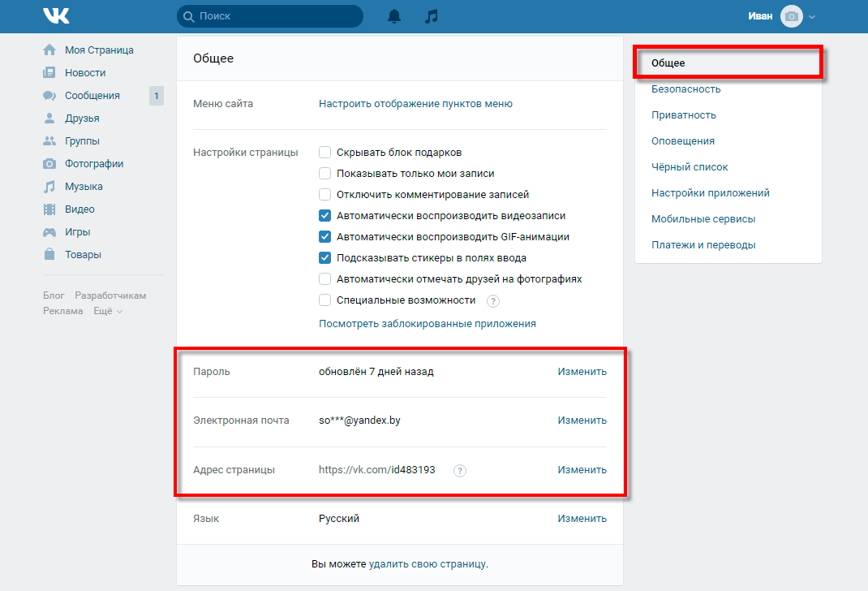
Task: Click the home icon beside Моя Страница
Action: [49, 50]
